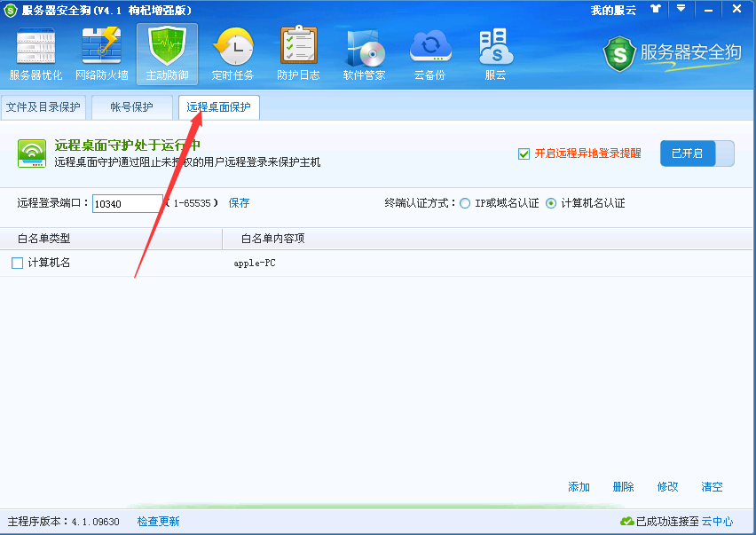Image resolution: width=756 pixels, height=535 pixels.
Task: Select the IP或域名认证 radio button
Action: coord(465,201)
